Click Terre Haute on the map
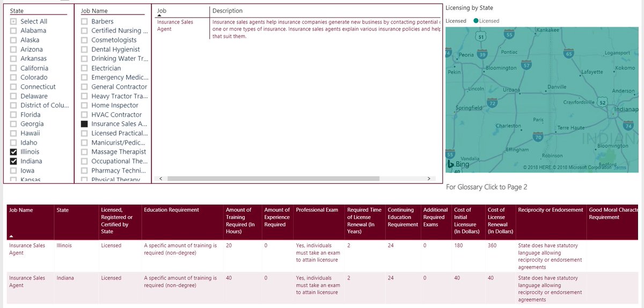The image size is (644, 308). (571, 128)
